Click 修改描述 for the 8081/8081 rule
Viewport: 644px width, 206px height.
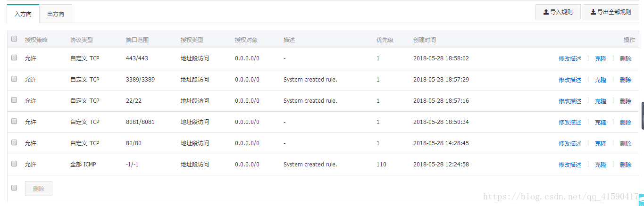570,123
